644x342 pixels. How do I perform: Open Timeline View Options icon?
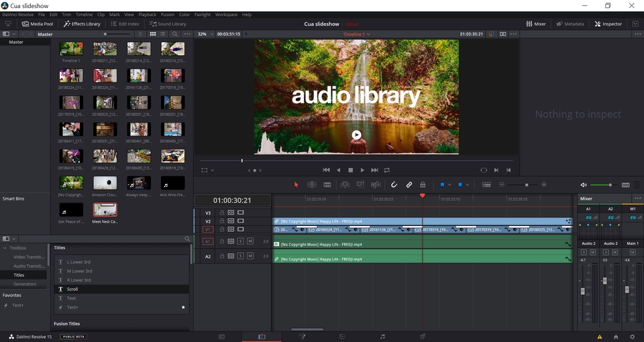[486, 185]
